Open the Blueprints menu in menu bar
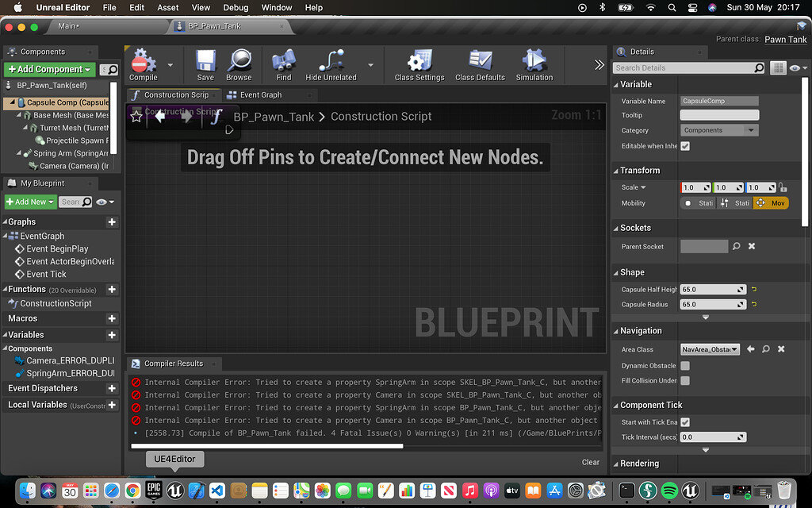 click(236, 7)
